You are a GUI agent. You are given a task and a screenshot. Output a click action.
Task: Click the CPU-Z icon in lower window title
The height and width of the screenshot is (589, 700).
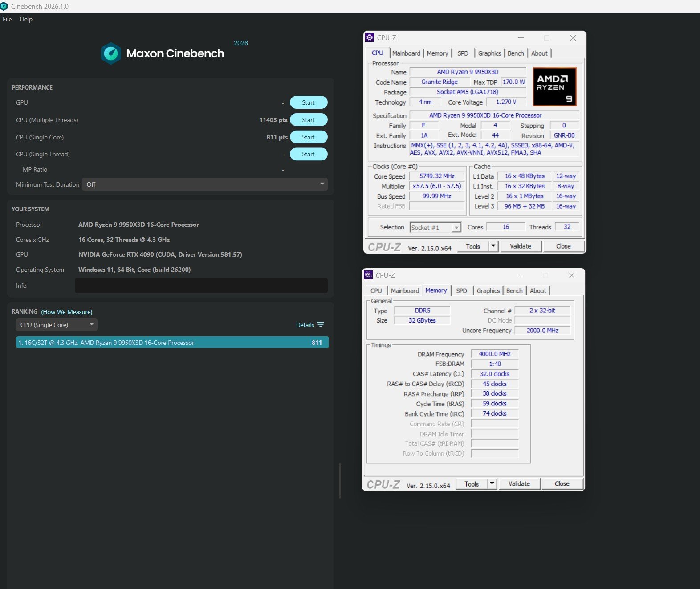coord(368,275)
